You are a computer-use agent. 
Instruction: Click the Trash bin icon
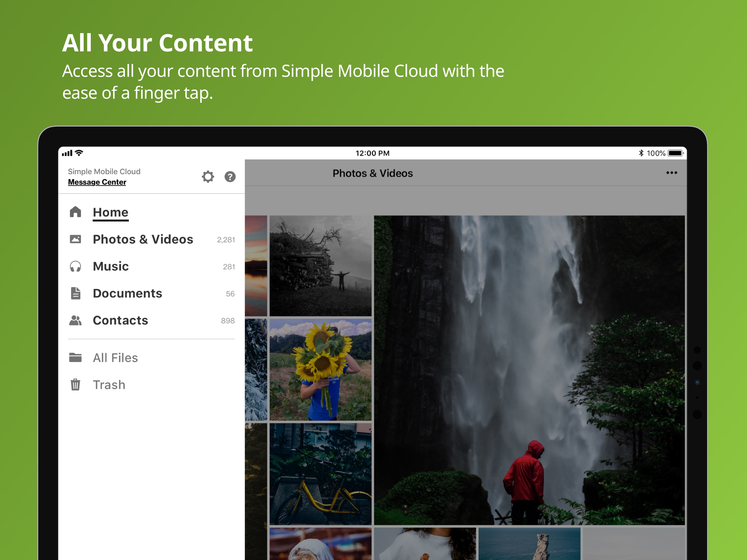(x=75, y=385)
